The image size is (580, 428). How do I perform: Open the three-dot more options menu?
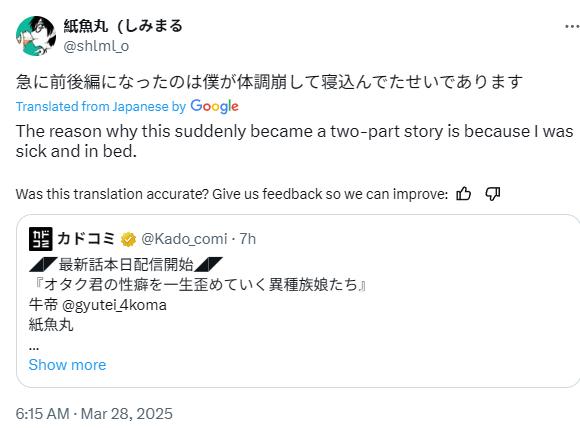pyautogui.click(x=572, y=27)
